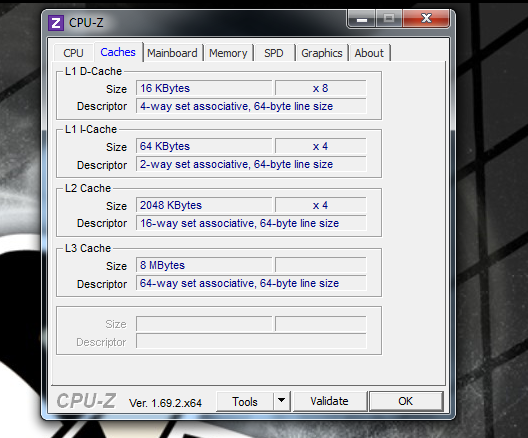Screen dimensions: 528x438
Task: Click the L2 Cache size 2048 KBytes
Action: tap(204, 205)
